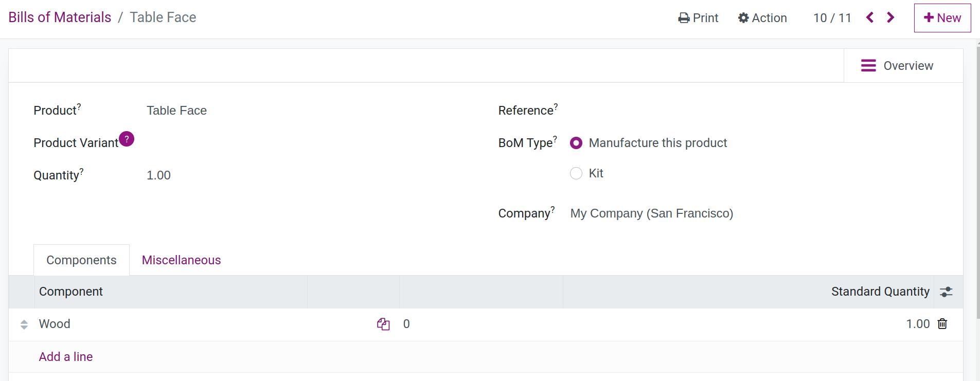This screenshot has height=381, width=980.
Task: Select the Kit BoM type
Action: (576, 173)
